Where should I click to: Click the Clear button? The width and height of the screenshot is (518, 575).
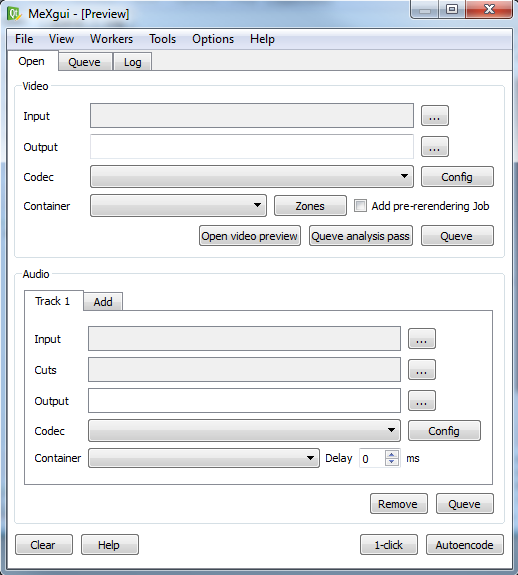44,545
